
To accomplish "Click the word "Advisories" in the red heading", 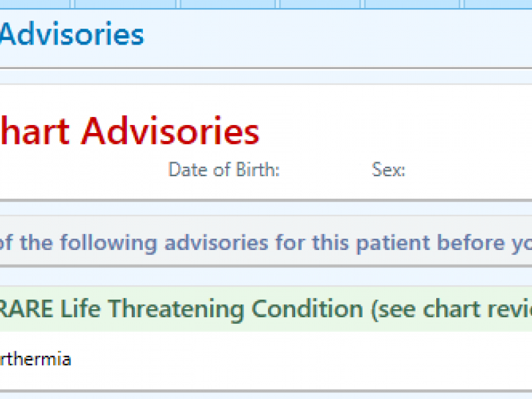I will (170, 131).
